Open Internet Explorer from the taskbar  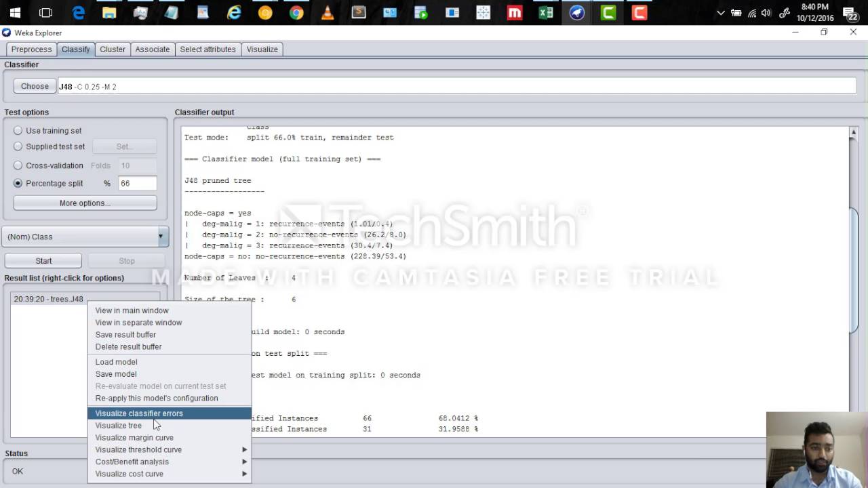[x=234, y=12]
